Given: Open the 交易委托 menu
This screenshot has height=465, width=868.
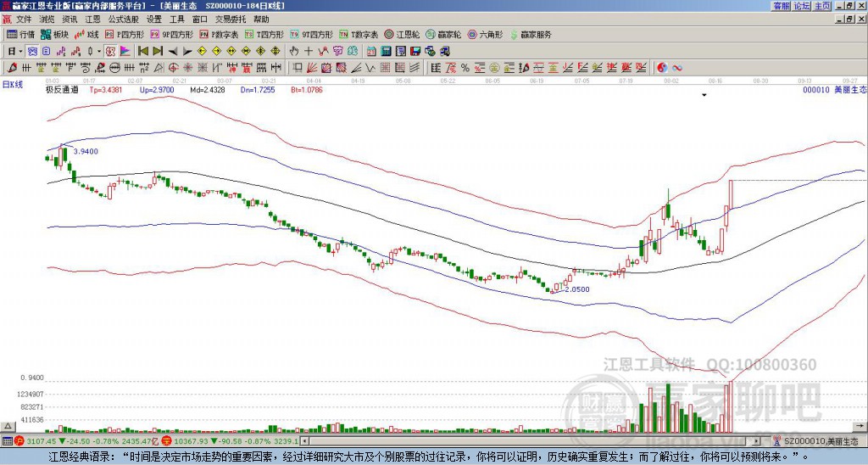Looking at the screenshot, I should (231, 20).
